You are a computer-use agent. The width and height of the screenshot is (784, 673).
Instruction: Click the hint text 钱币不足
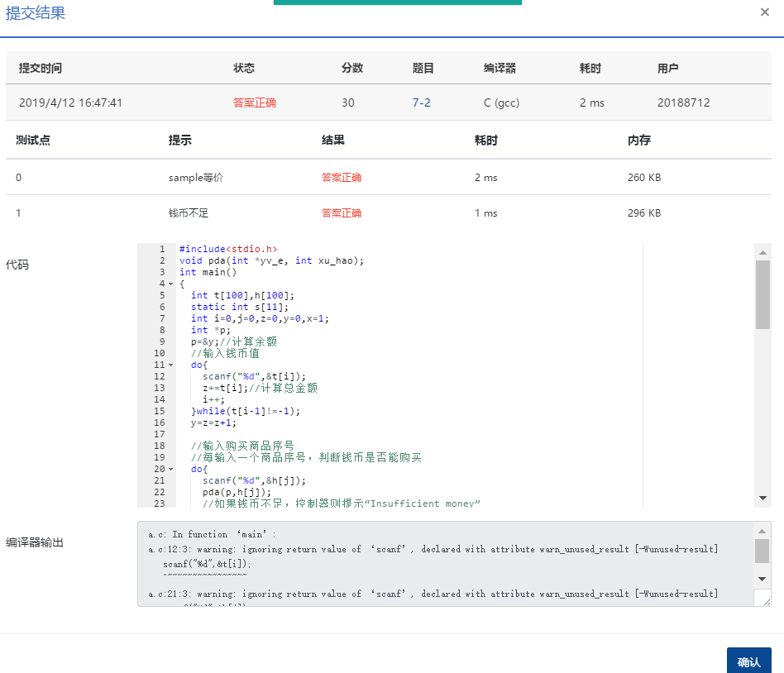click(x=189, y=213)
